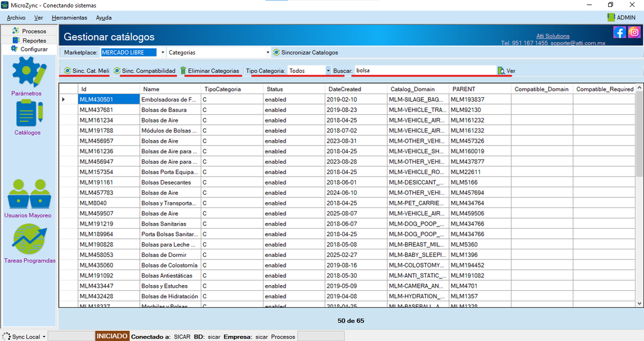The width and height of the screenshot is (644, 341).
Task: Click the table scrollbar down arrow
Action: [x=640, y=303]
